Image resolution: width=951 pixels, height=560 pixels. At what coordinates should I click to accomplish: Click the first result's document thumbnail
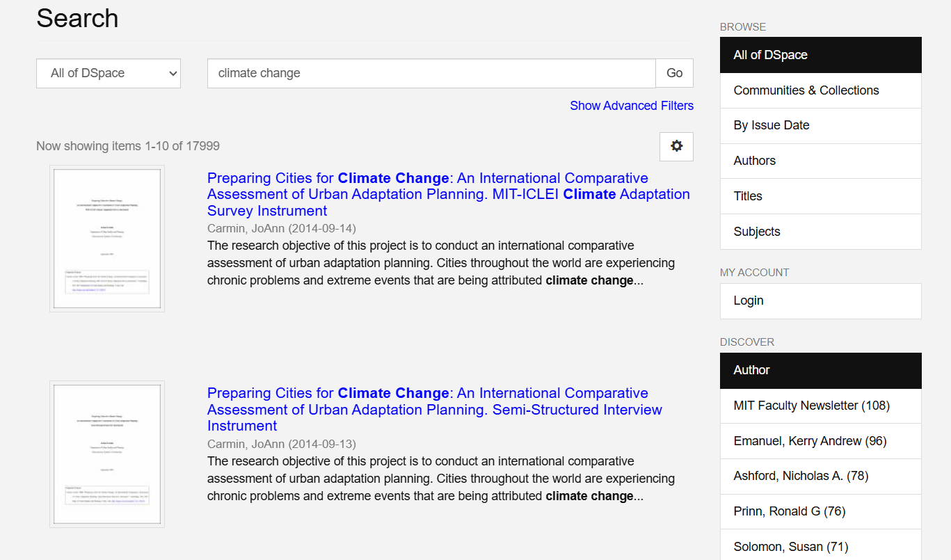coord(107,239)
